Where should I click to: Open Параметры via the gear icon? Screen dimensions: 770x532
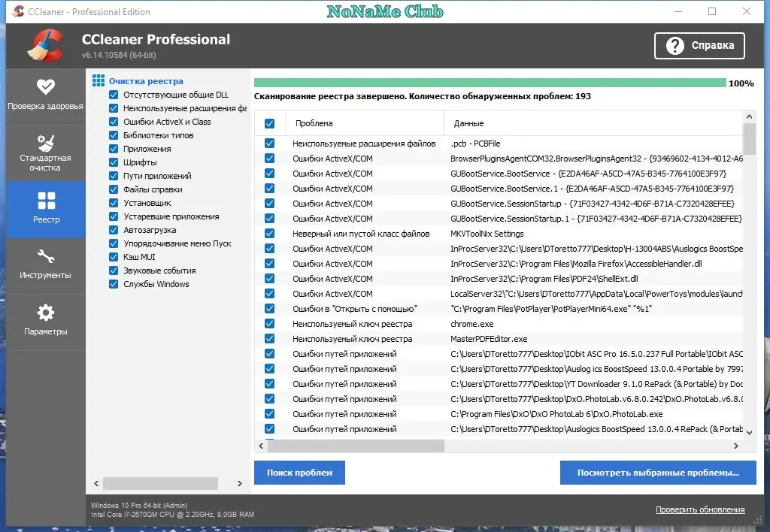pyautogui.click(x=45, y=313)
